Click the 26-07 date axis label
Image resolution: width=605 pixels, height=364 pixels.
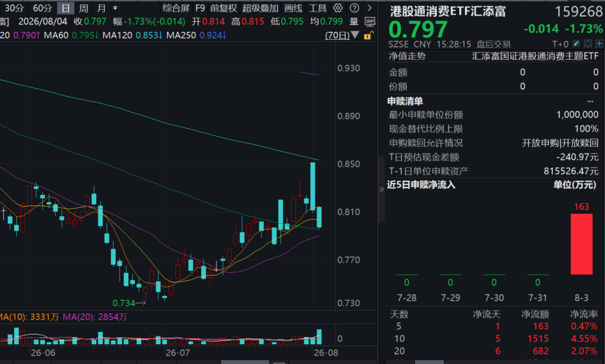(x=177, y=353)
